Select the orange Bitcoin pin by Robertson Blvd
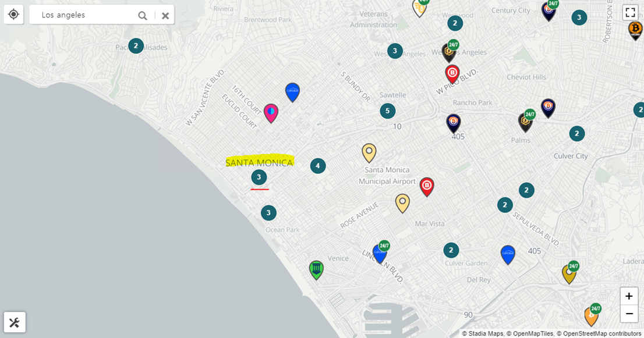 click(635, 30)
